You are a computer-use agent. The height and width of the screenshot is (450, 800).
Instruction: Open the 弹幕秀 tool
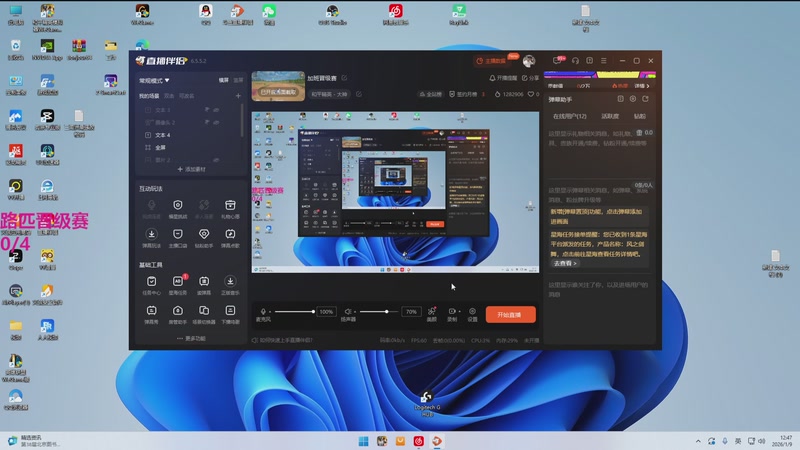pyautogui.click(x=152, y=314)
